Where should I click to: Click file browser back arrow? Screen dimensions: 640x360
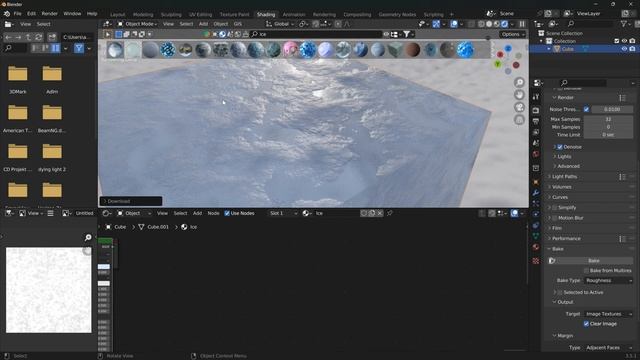coord(9,37)
